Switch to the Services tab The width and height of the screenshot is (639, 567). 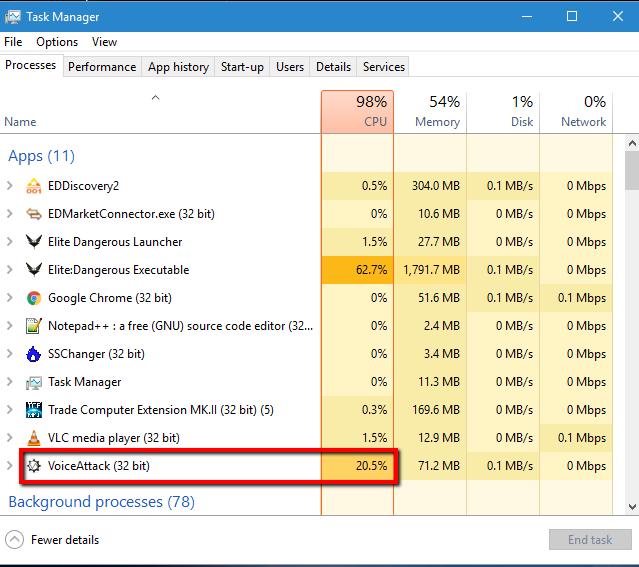point(384,67)
